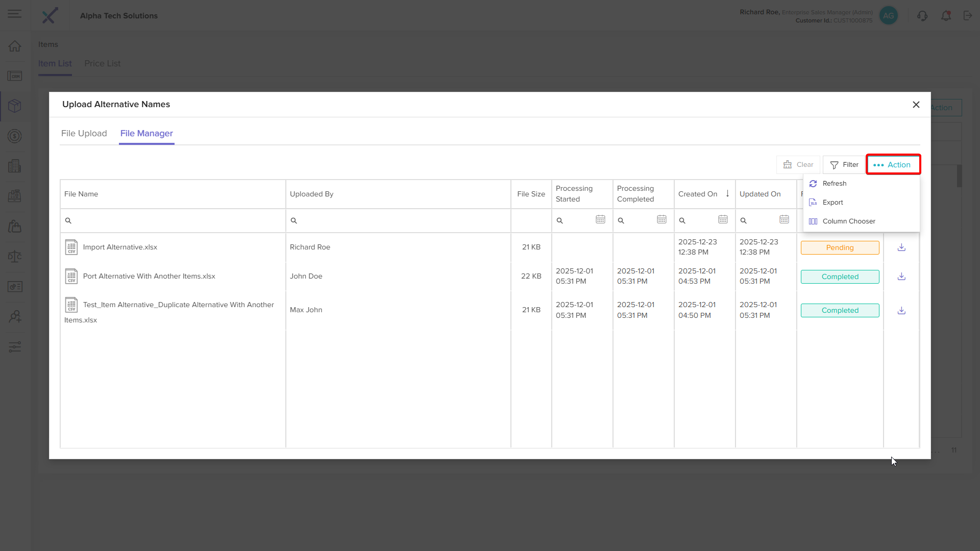Sort by Created On column header
Viewport: 980px width, 551px height.
click(698, 194)
